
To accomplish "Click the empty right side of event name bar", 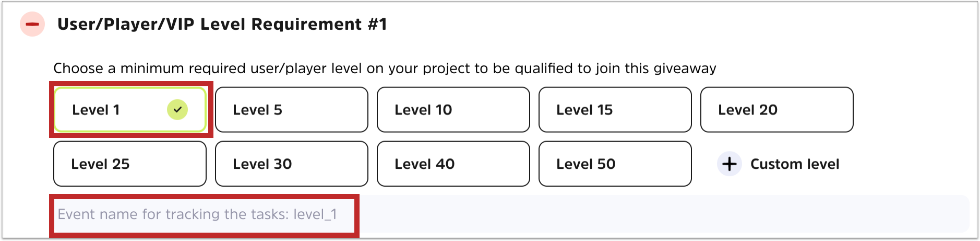I will [x=663, y=214].
